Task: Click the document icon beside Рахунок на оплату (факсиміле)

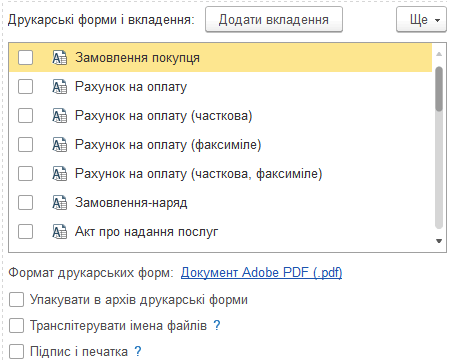Action: point(60,145)
